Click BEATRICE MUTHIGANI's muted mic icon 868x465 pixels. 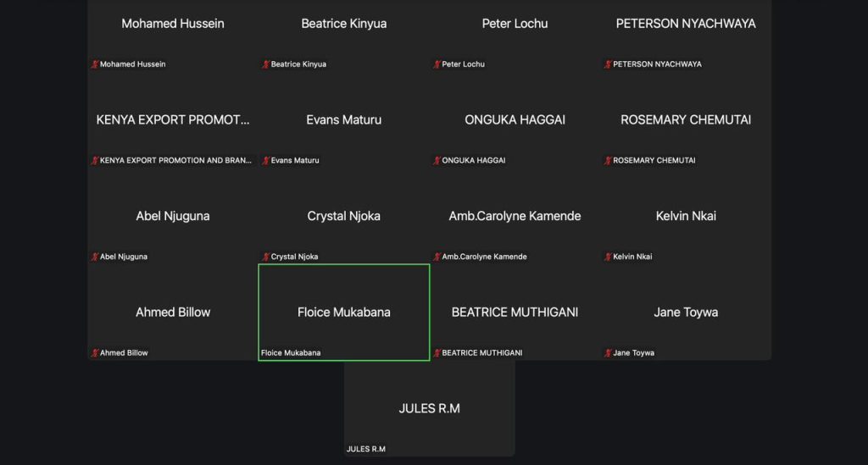coord(437,353)
